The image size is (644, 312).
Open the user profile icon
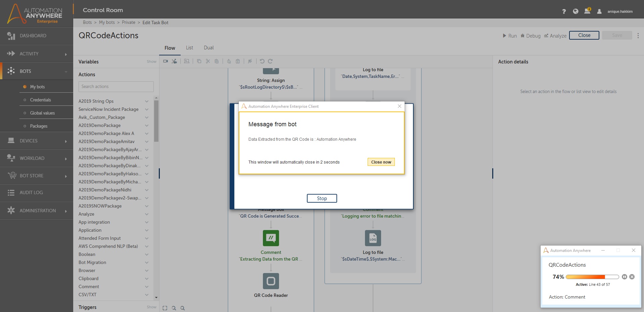[599, 11]
